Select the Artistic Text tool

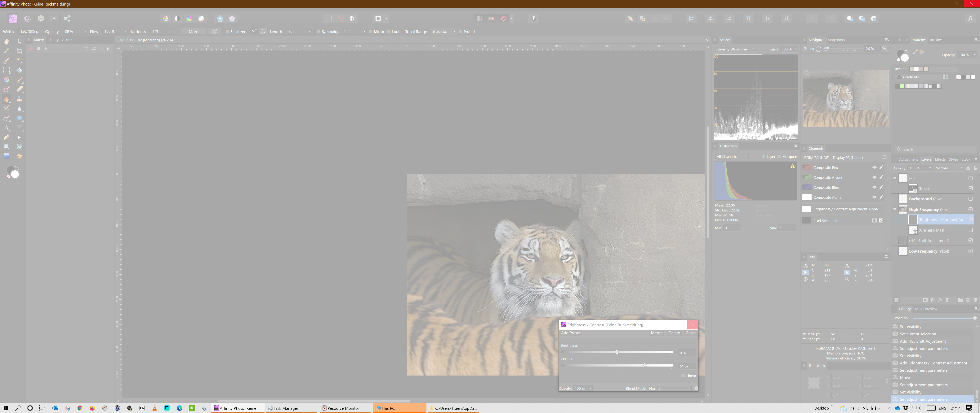pyautogui.click(x=7, y=128)
